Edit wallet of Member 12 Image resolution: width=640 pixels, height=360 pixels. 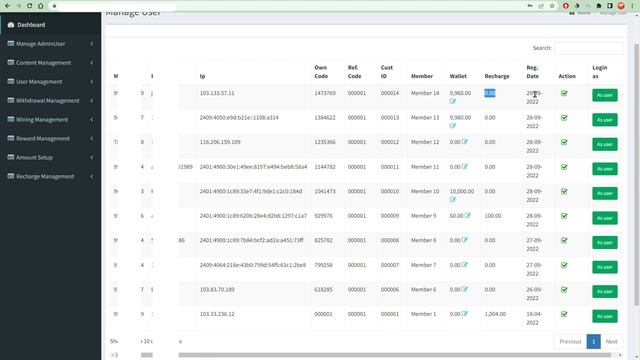click(464, 142)
